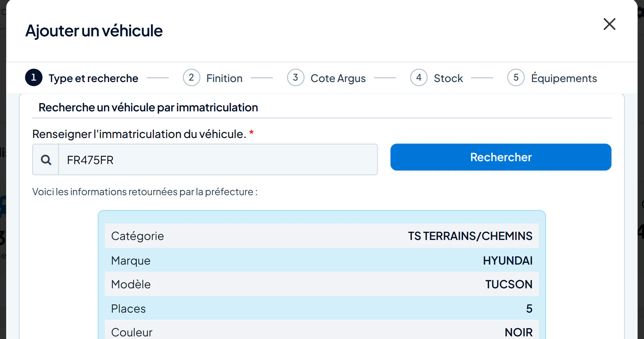The image size is (644, 339).
Task: Click the Places value 5
Action: click(529, 309)
